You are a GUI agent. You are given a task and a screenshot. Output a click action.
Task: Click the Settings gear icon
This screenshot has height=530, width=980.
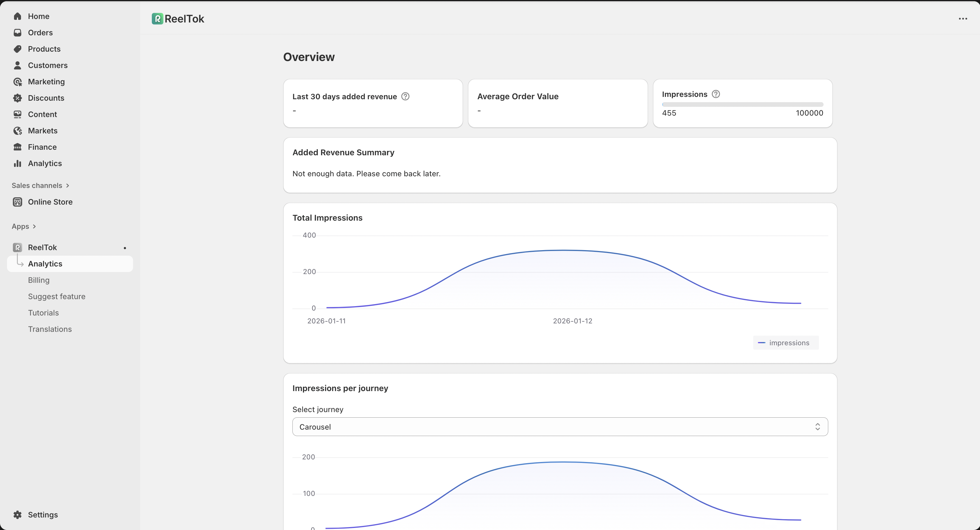click(x=18, y=515)
